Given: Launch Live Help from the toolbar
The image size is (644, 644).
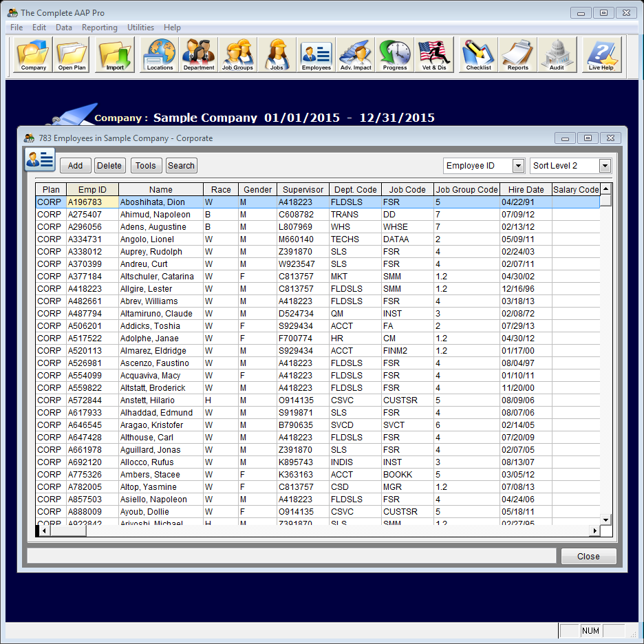Looking at the screenshot, I should tap(601, 55).
